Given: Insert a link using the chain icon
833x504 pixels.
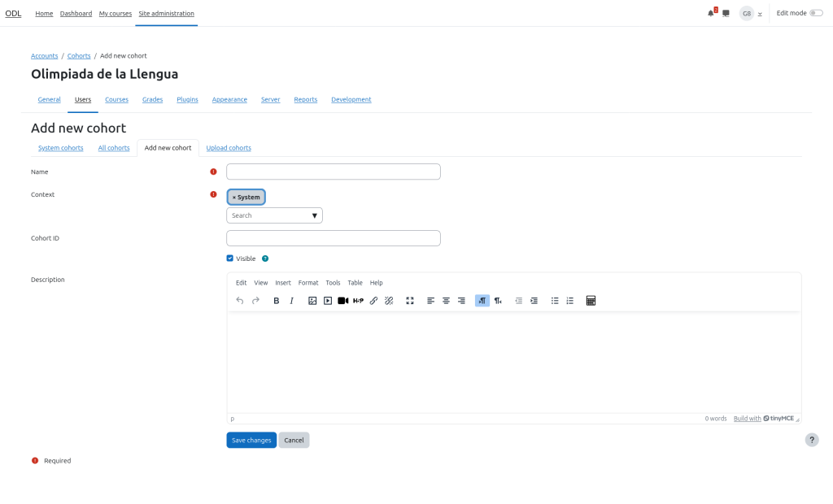Looking at the screenshot, I should pos(373,301).
